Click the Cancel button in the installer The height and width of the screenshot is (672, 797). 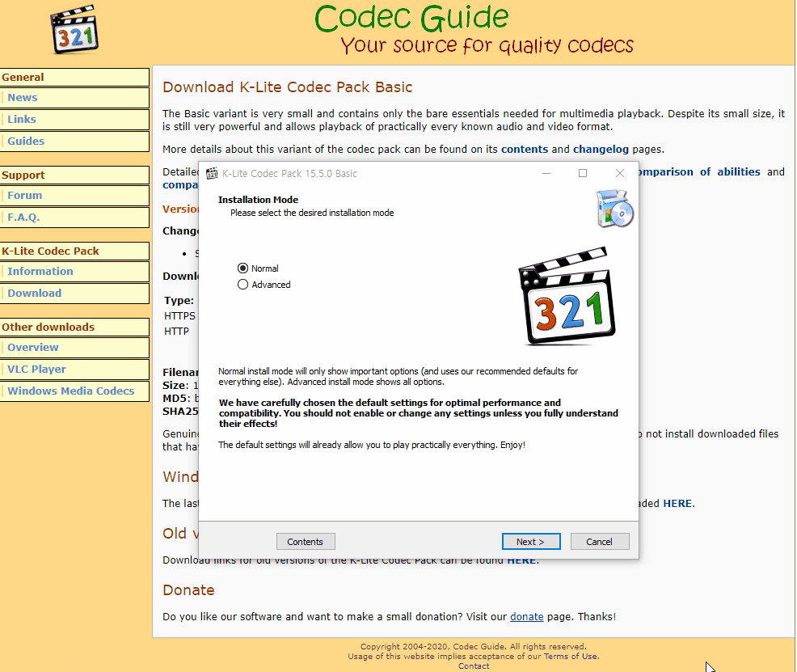(600, 541)
